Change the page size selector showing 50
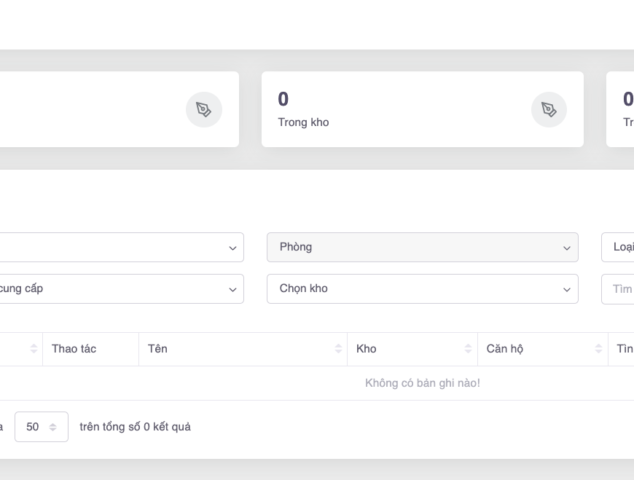Image resolution: width=634 pixels, height=480 pixels. point(41,427)
